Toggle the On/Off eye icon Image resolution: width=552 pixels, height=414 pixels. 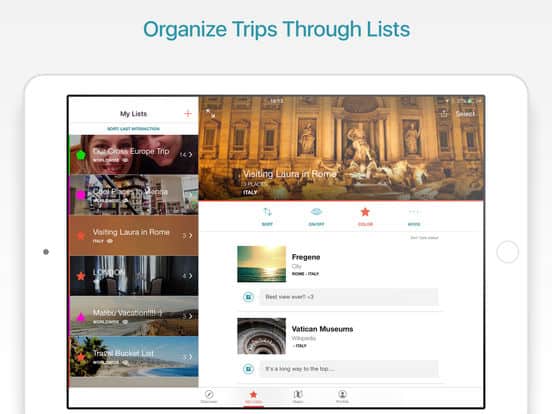click(x=316, y=212)
